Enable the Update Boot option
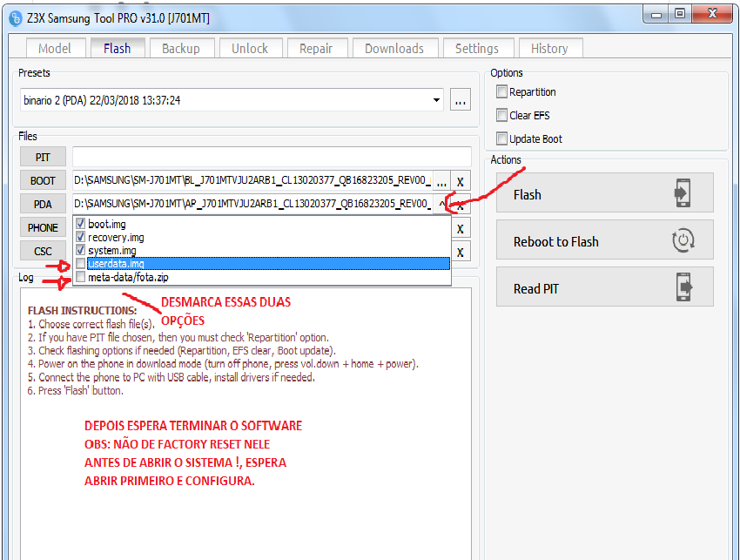 pyautogui.click(x=501, y=138)
